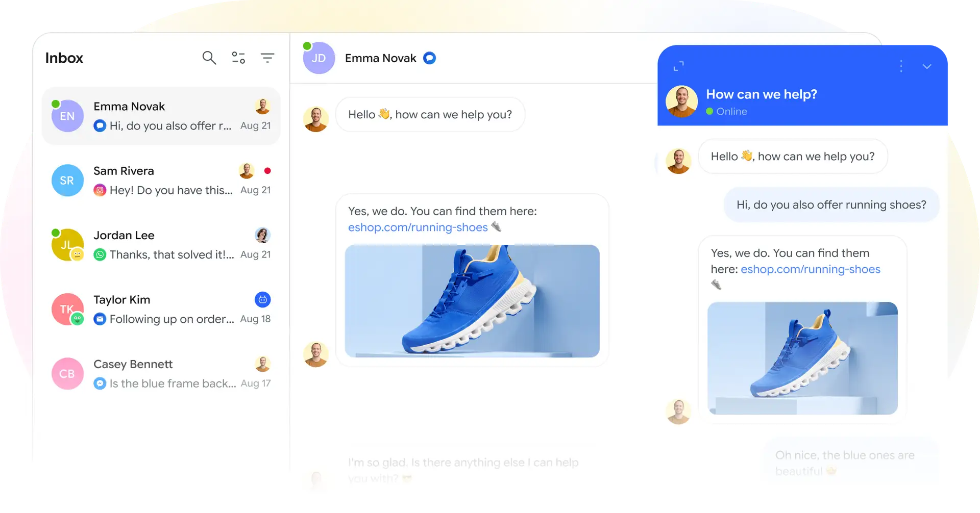This screenshot has width=980, height=513.
Task: Click bot assignee icon on Taylor Kim row
Action: tap(262, 300)
